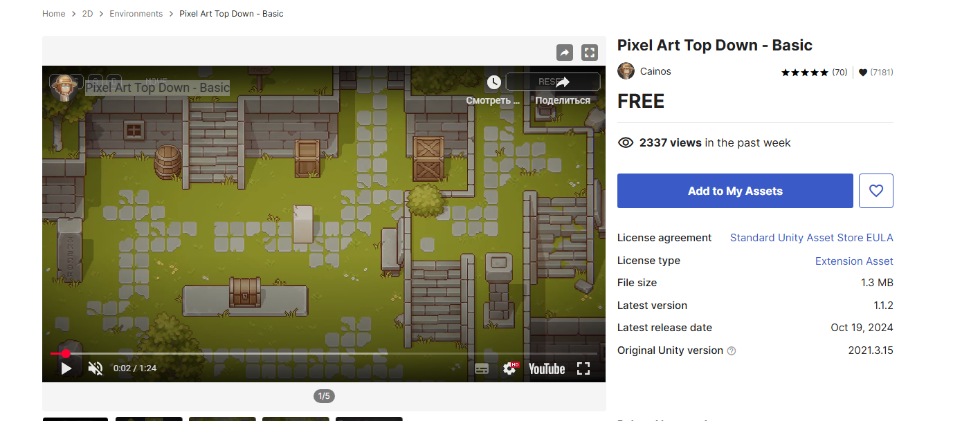Click the asset title heading

click(715, 46)
